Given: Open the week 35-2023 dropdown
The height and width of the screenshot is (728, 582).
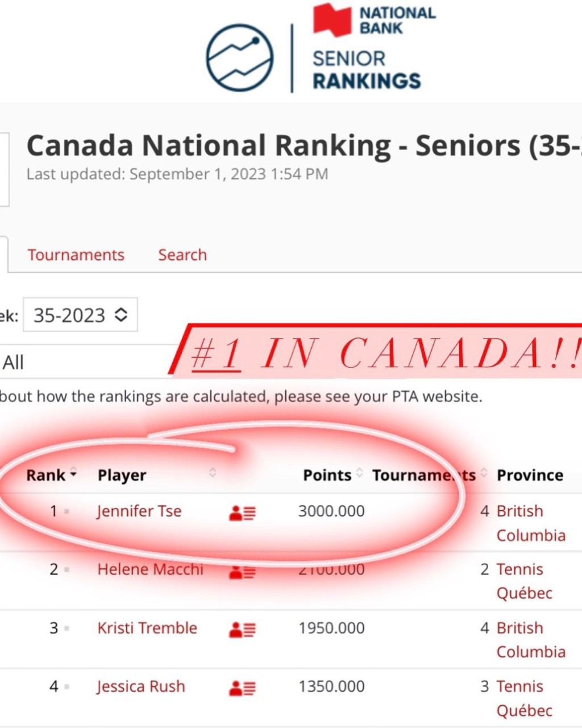Looking at the screenshot, I should click(80, 315).
